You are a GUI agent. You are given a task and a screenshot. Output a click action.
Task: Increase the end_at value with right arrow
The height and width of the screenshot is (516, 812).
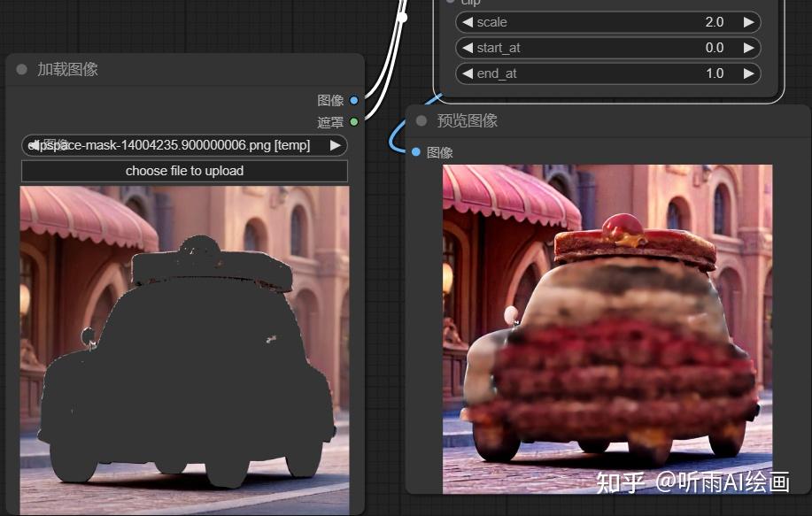click(748, 73)
